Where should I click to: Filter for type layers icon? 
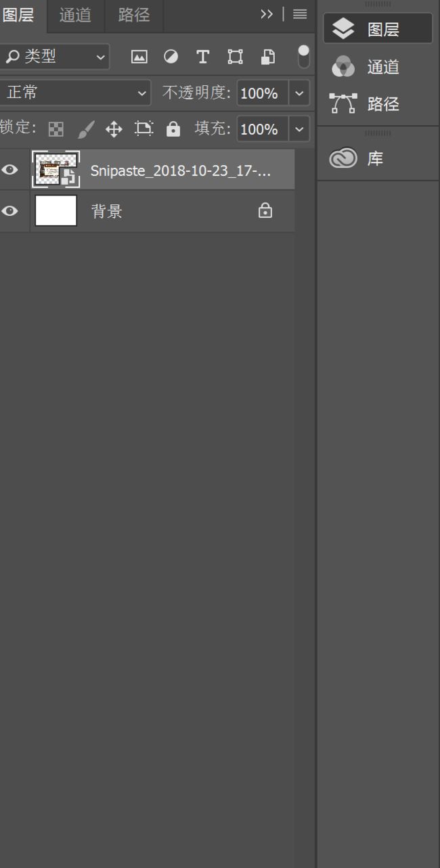pos(202,57)
